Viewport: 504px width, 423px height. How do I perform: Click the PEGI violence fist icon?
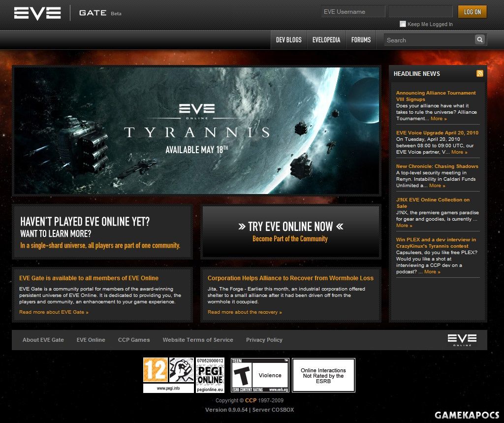[x=181, y=370]
